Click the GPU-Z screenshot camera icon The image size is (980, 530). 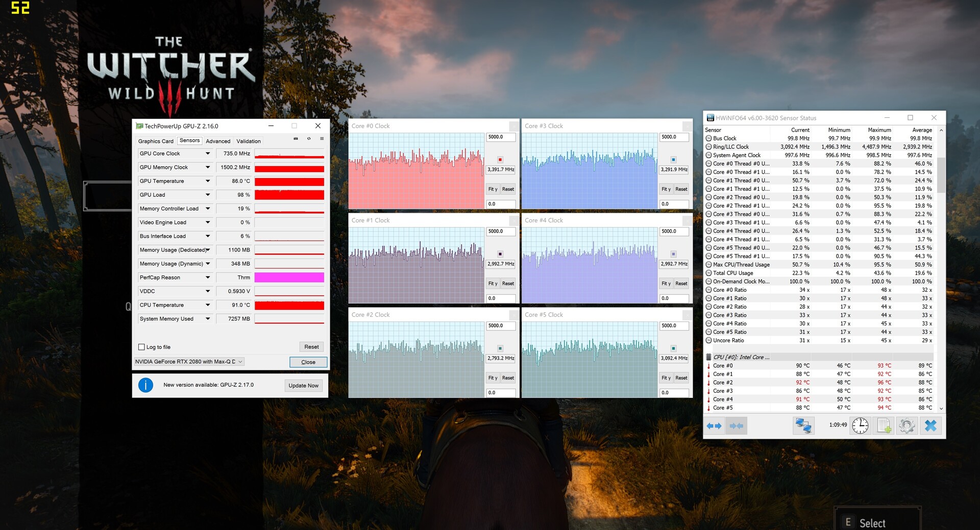(296, 139)
